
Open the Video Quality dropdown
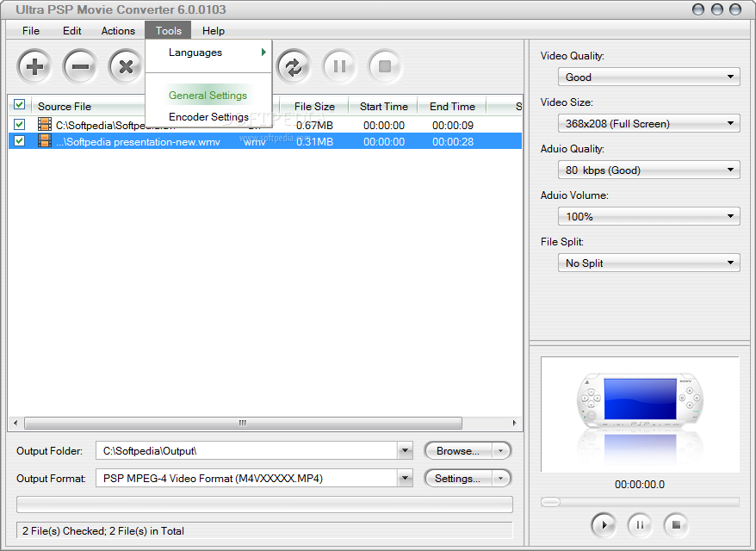tap(649, 77)
